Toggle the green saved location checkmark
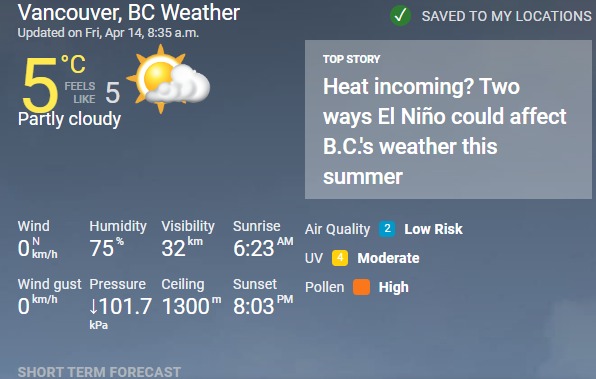Viewport: 596px width, 379px height. 400,16
